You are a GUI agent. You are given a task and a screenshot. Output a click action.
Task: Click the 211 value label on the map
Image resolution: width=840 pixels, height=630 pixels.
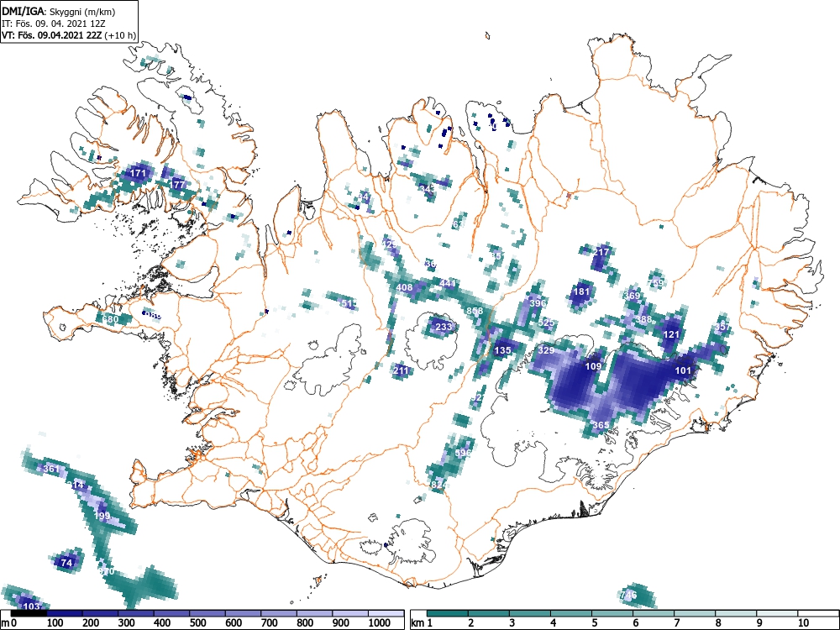[401, 370]
